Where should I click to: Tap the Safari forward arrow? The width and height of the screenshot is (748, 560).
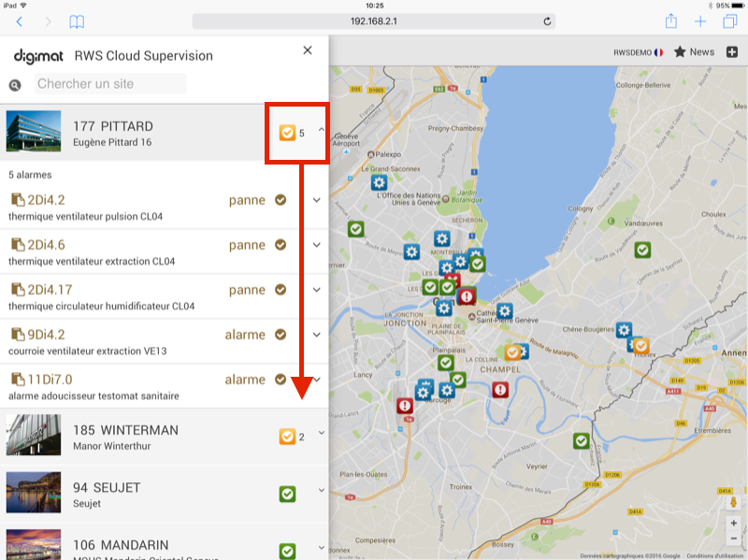coord(48,22)
